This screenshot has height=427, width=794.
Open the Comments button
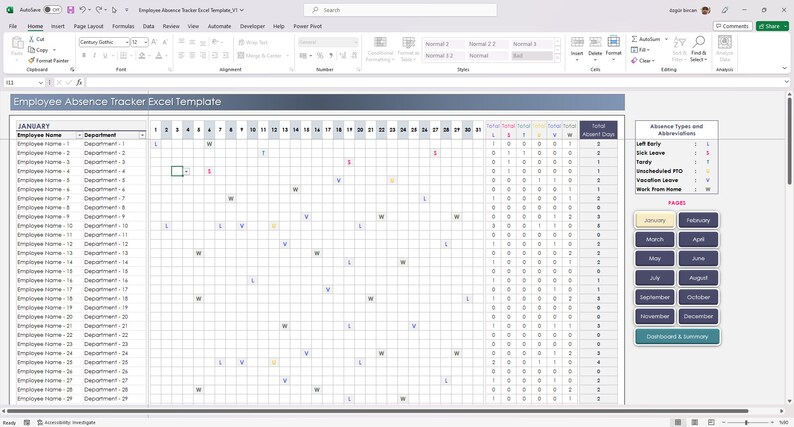732,26
